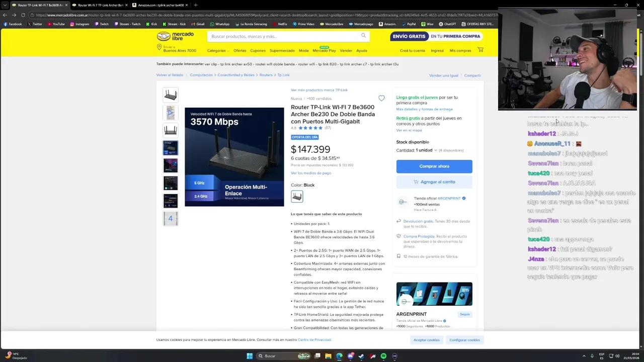The height and width of the screenshot is (362, 644).
Task: Select the Black color swatch
Action: [x=297, y=196]
